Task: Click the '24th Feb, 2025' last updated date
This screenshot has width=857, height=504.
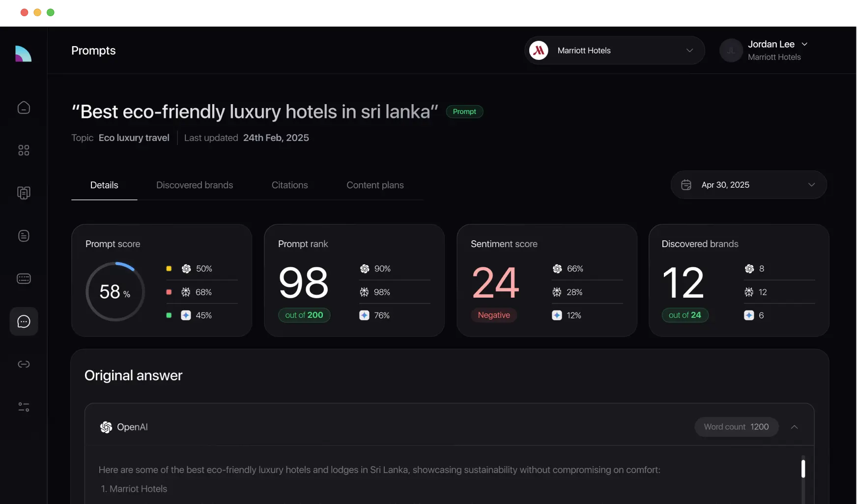Action: click(x=276, y=138)
